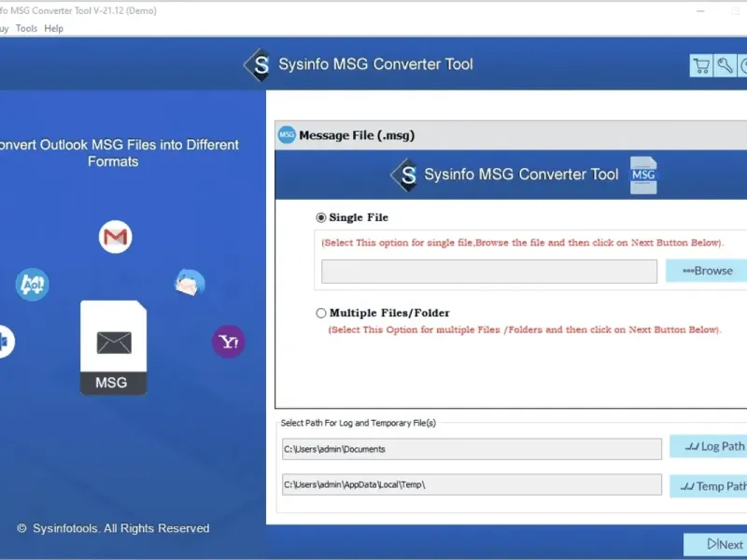Screen dimensions: 747x560
Task: Click the Next button
Action: point(715,544)
